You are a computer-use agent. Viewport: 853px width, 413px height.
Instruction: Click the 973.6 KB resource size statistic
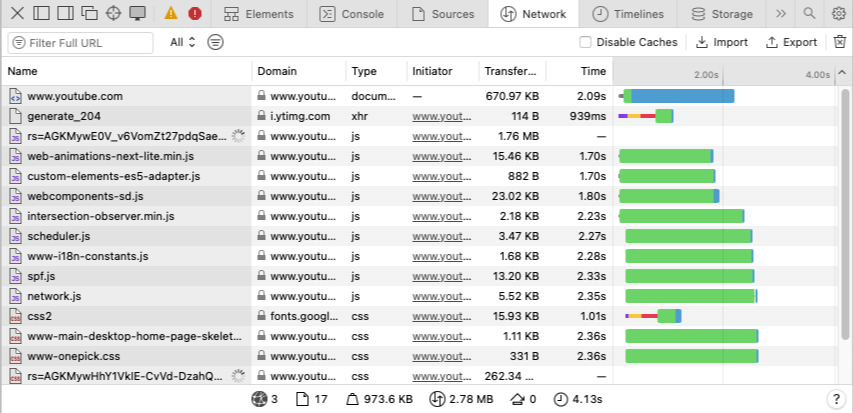tap(379, 399)
